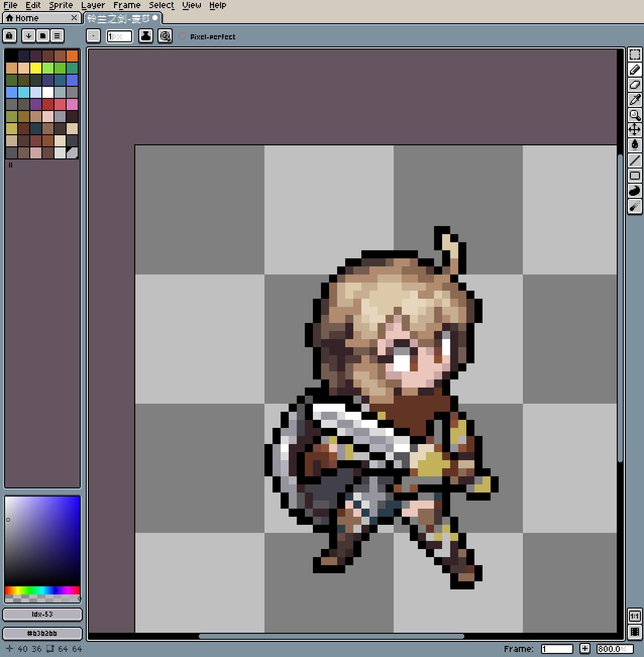Pick the yellow swatch in the palette
Image resolution: width=644 pixels, height=657 pixels.
tap(36, 68)
